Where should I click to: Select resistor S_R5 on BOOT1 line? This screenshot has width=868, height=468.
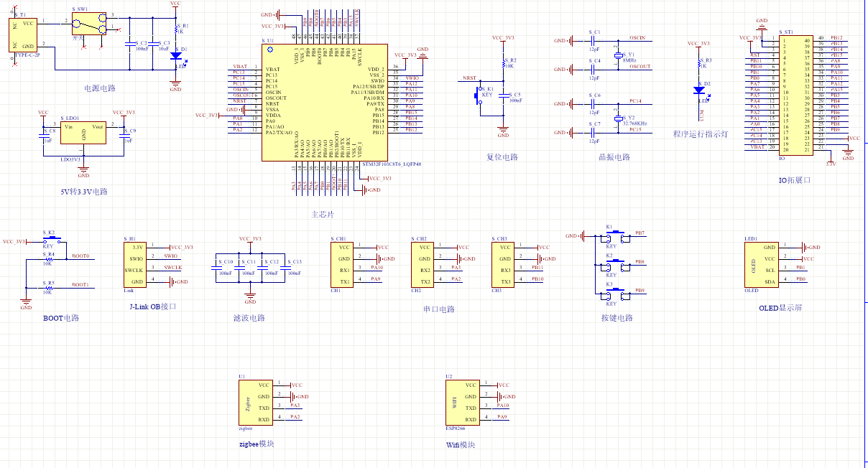pos(48,287)
